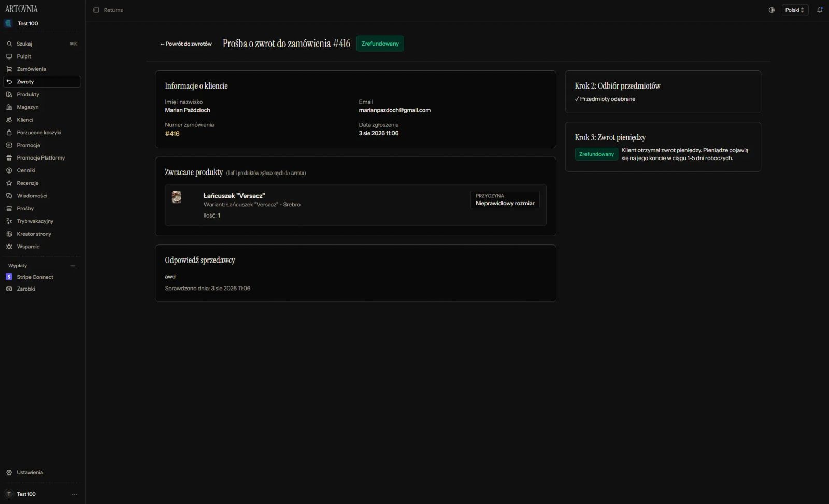Click the email marianpazdoch@gmail.com
This screenshot has height=504, width=829.
pos(395,110)
